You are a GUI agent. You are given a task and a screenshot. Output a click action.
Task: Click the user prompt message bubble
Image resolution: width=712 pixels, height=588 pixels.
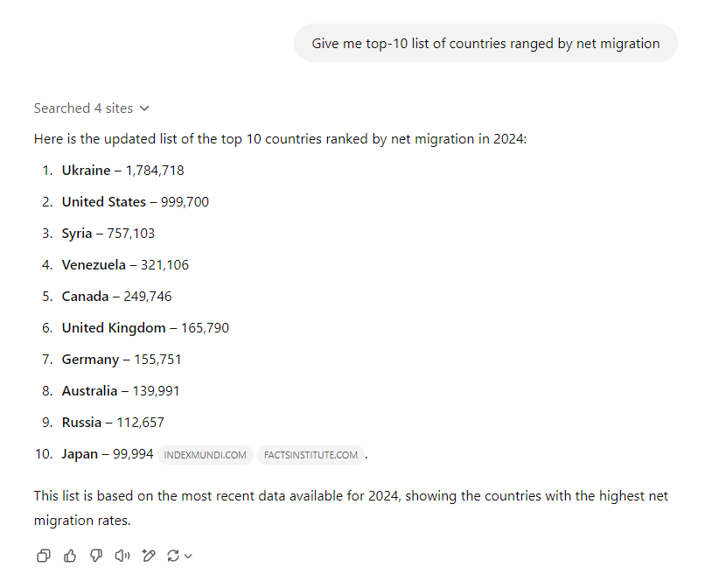click(485, 43)
